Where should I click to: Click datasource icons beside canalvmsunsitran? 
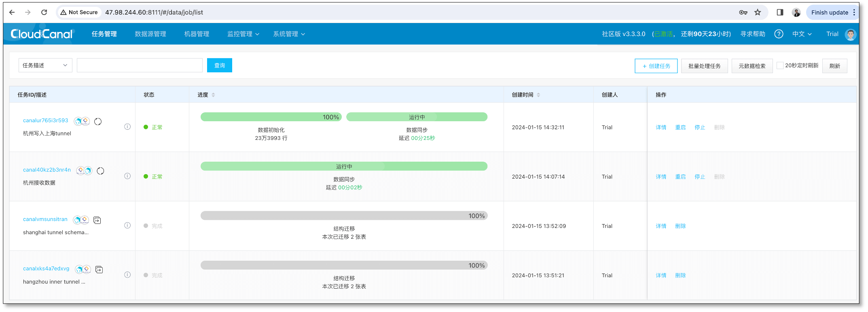pos(81,220)
